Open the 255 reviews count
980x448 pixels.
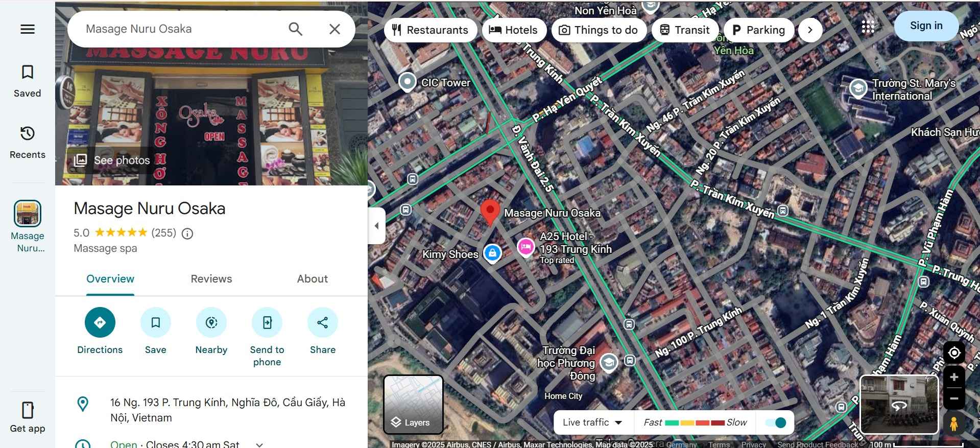click(x=163, y=233)
